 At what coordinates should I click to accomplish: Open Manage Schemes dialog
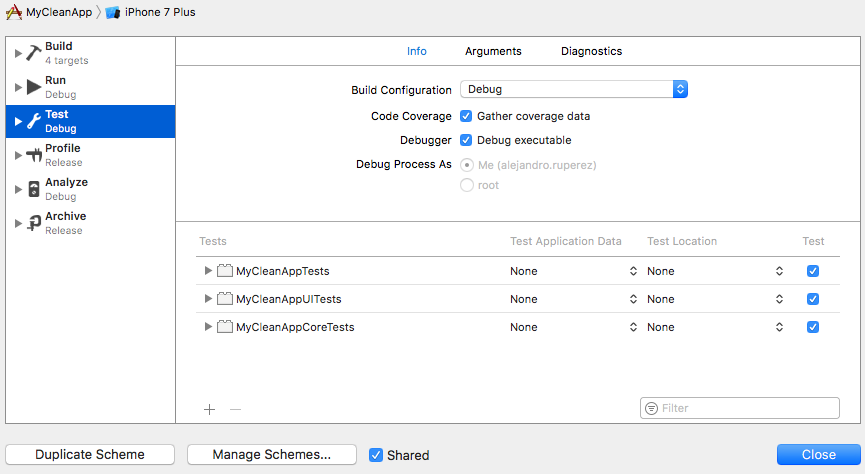click(x=271, y=455)
